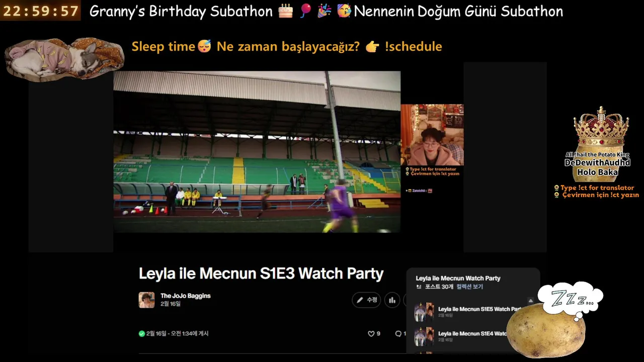This screenshot has width=644, height=362.
Task: Click the 22:59:57 subathon timer
Action: (41, 11)
